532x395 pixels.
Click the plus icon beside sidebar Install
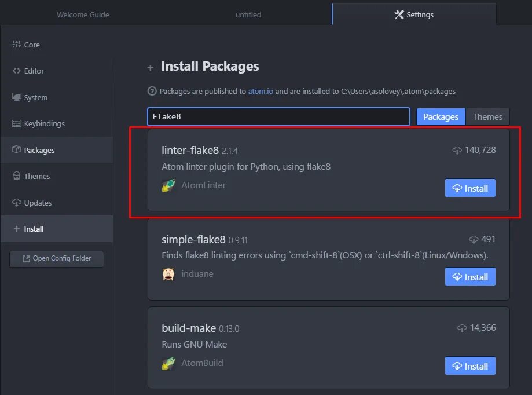coord(16,229)
